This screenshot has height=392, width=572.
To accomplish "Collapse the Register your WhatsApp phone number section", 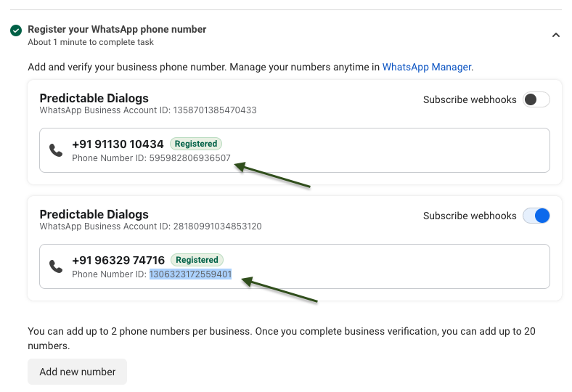I will pos(555,35).
